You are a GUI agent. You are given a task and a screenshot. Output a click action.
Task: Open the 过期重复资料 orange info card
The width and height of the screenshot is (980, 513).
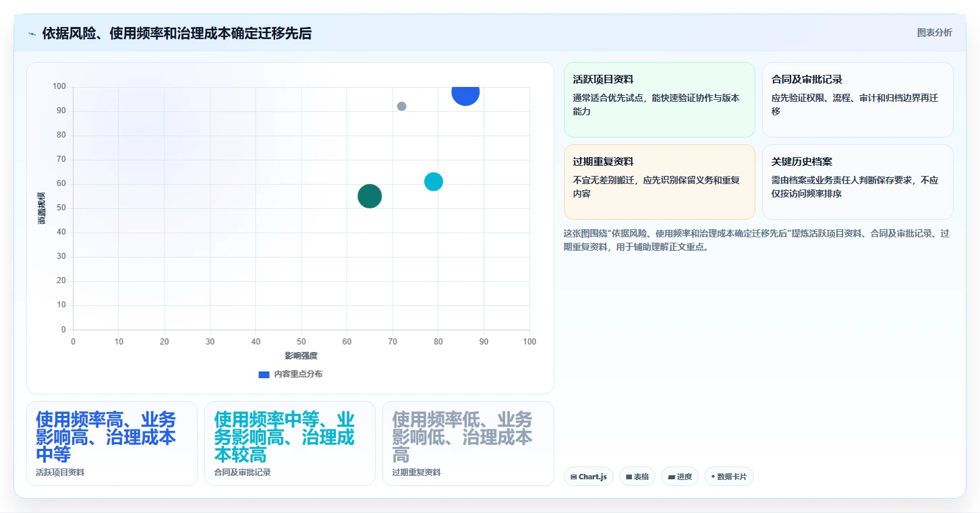659,182
